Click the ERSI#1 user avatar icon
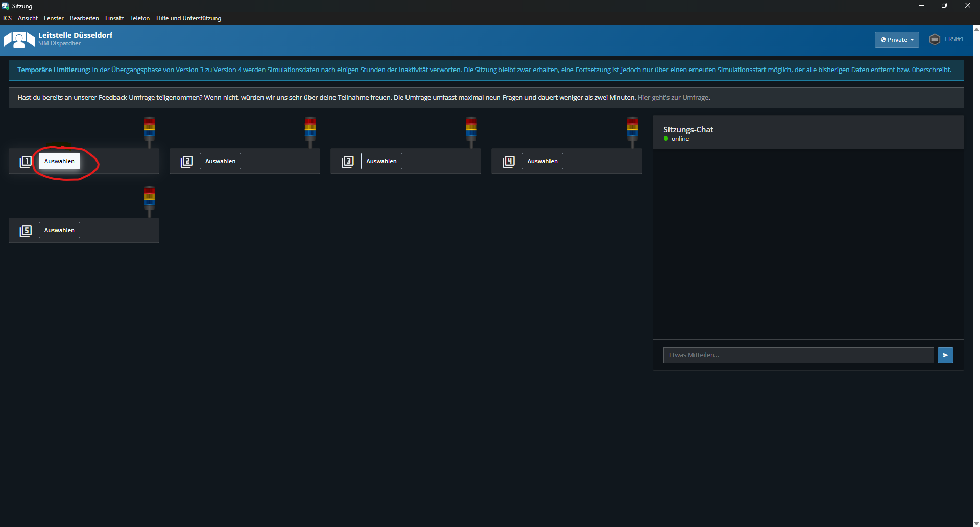Image resolution: width=980 pixels, height=527 pixels. [934, 39]
